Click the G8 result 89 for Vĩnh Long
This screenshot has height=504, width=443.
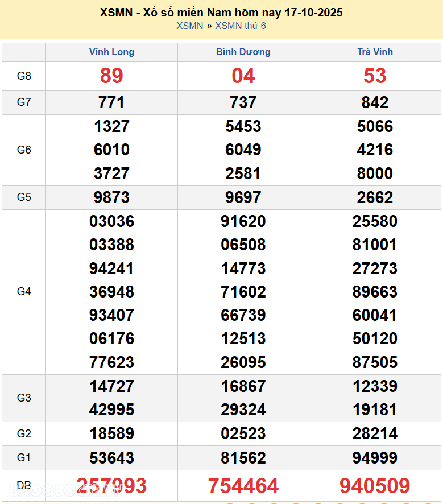tap(111, 76)
